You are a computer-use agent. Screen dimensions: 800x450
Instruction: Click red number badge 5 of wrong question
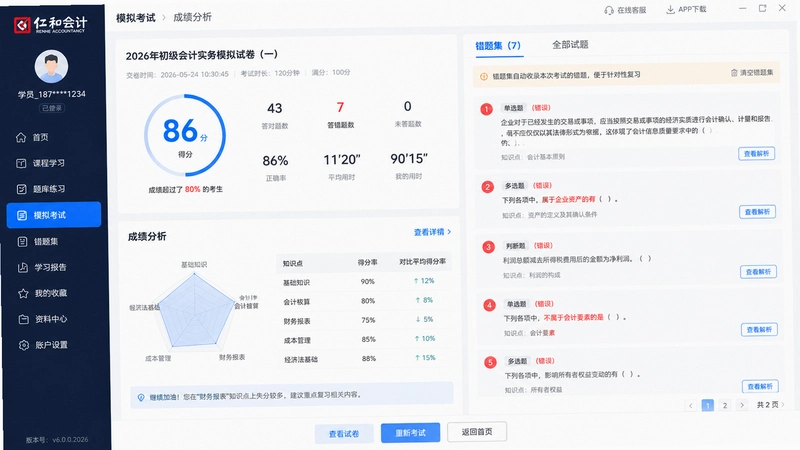(490, 362)
